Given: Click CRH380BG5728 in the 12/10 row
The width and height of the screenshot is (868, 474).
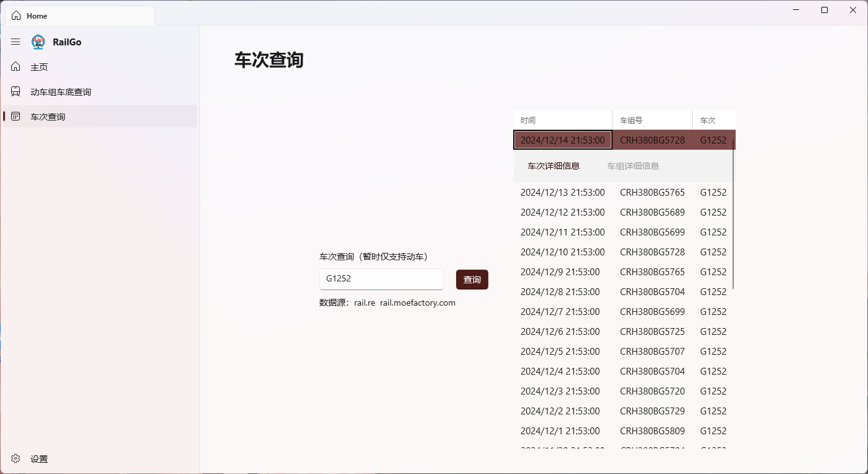Looking at the screenshot, I should coord(652,252).
